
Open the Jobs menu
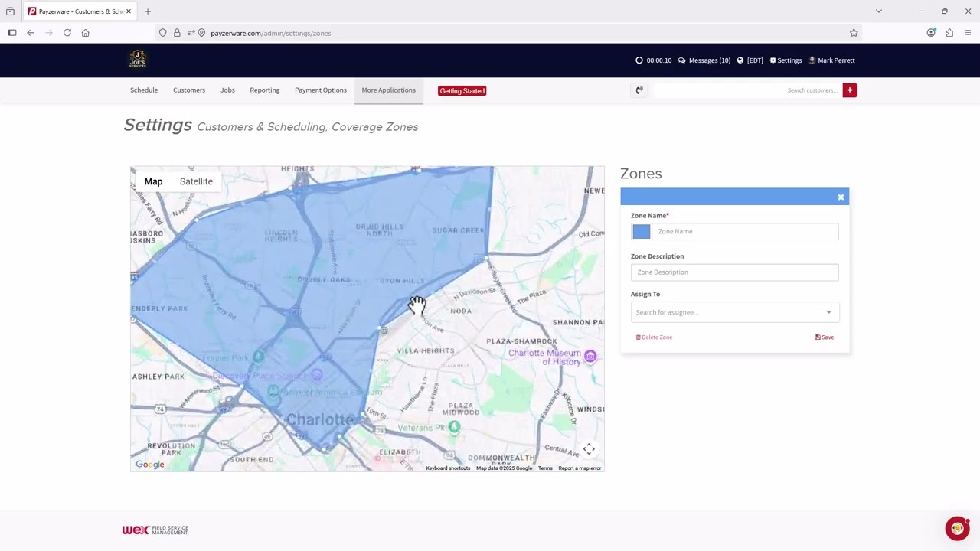click(227, 90)
